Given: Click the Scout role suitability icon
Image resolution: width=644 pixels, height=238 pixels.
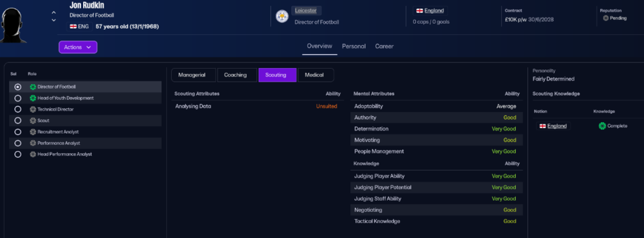Looking at the screenshot, I should (x=33, y=121).
